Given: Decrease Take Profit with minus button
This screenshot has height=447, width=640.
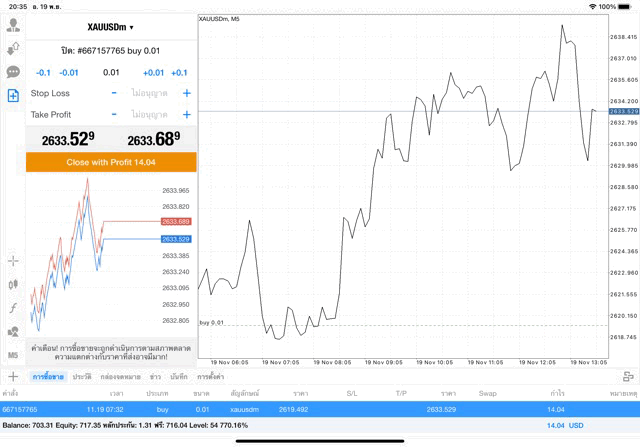Looking at the screenshot, I should (114, 115).
